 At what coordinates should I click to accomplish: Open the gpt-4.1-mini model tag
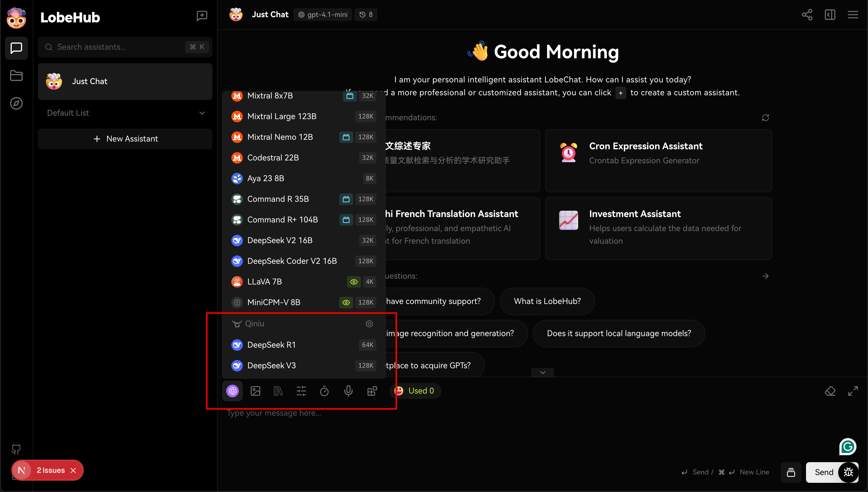(323, 15)
